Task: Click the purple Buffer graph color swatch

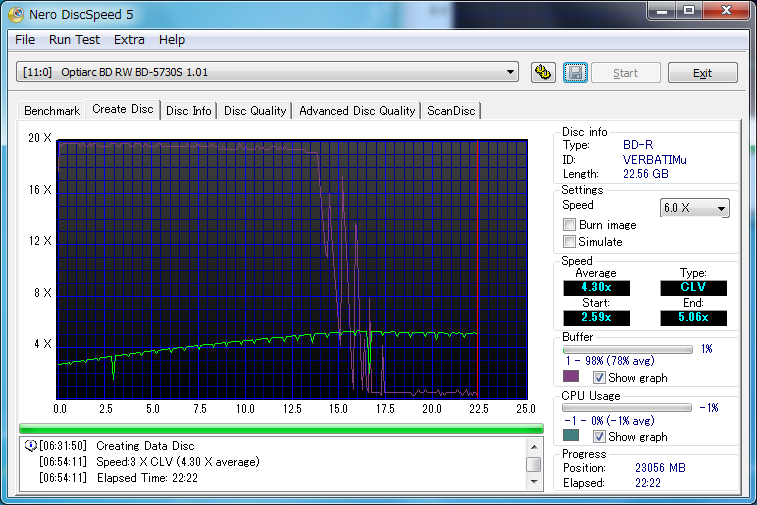Action: pyautogui.click(x=571, y=377)
